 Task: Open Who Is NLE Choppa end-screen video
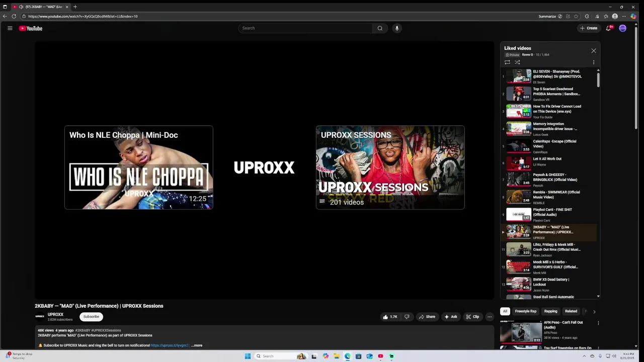[x=139, y=167]
